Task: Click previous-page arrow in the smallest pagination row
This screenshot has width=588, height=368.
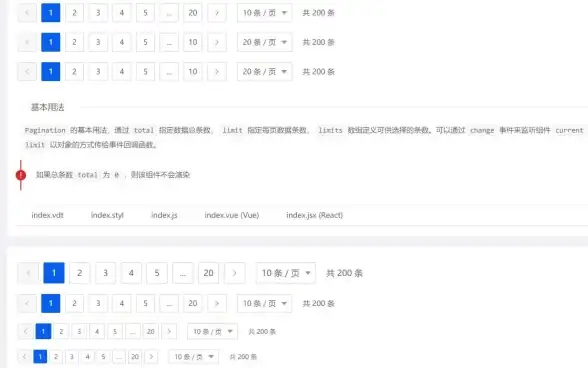Action: [x=24, y=356]
